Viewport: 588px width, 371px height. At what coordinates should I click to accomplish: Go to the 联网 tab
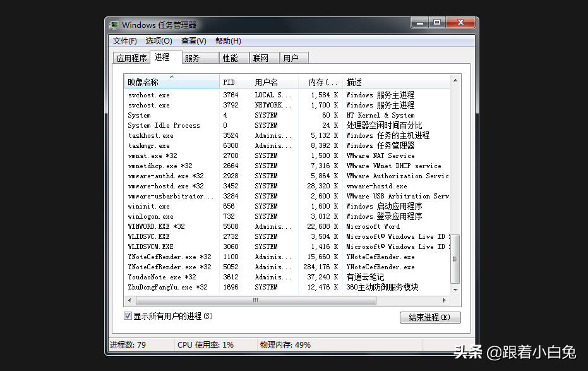265,58
